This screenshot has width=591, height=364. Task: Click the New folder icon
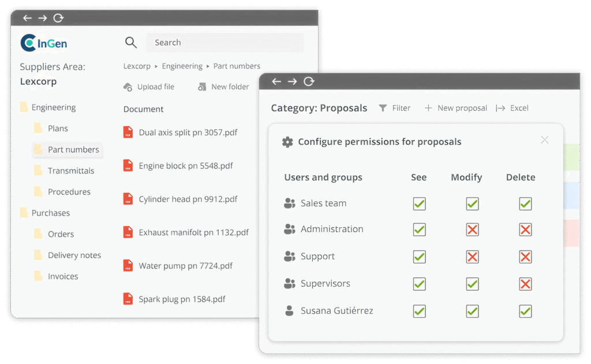(x=202, y=87)
